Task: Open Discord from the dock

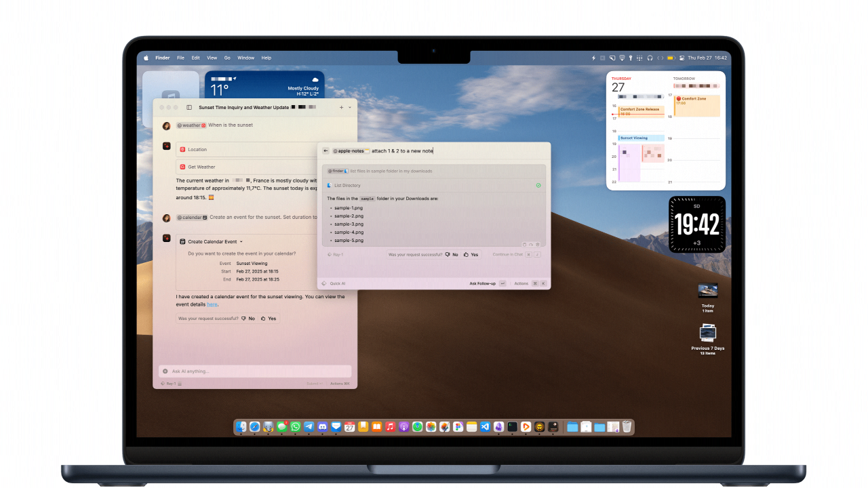Action: [x=323, y=427]
